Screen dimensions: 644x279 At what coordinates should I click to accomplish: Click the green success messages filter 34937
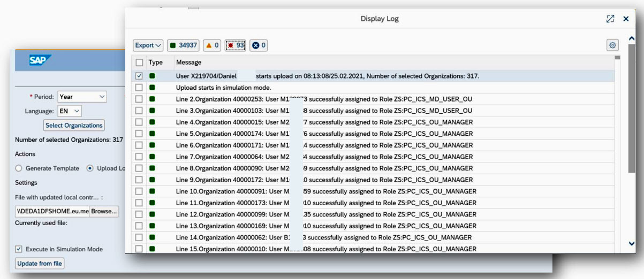point(183,45)
